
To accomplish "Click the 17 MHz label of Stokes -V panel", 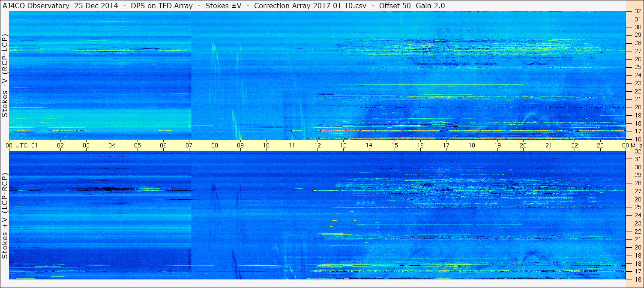I will click(637, 131).
